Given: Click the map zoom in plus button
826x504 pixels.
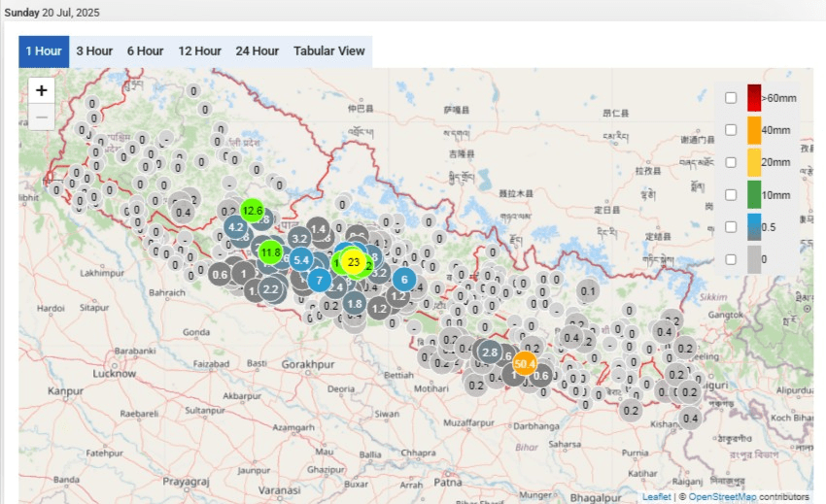Looking at the screenshot, I should [x=41, y=90].
